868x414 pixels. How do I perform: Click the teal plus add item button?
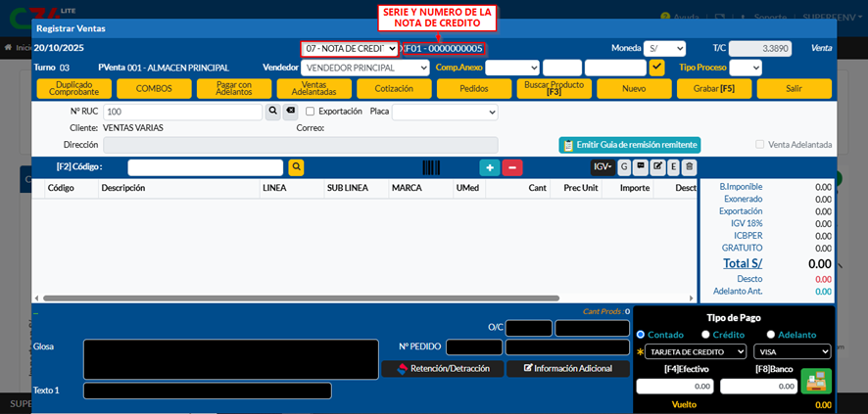point(489,167)
